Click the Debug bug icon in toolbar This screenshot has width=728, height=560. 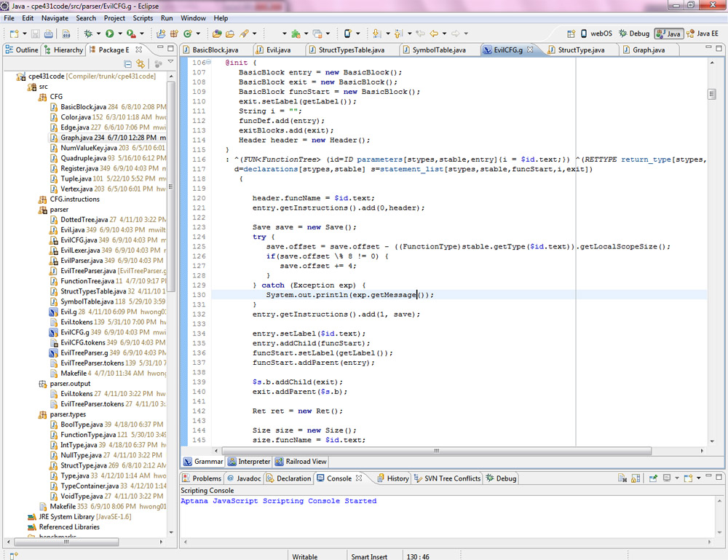(88, 33)
